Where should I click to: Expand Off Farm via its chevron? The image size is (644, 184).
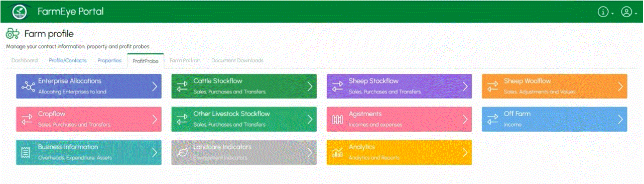(x=620, y=120)
